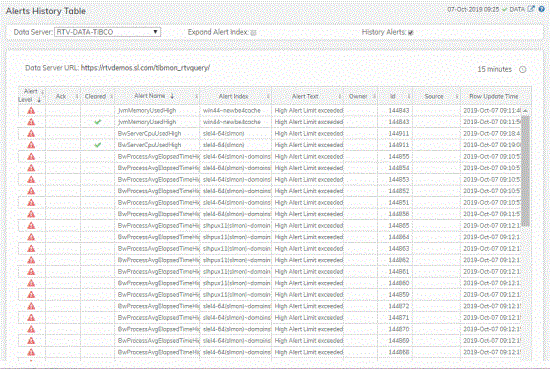
Task: Click the scrollbar up arrow of the table
Action: (525, 111)
